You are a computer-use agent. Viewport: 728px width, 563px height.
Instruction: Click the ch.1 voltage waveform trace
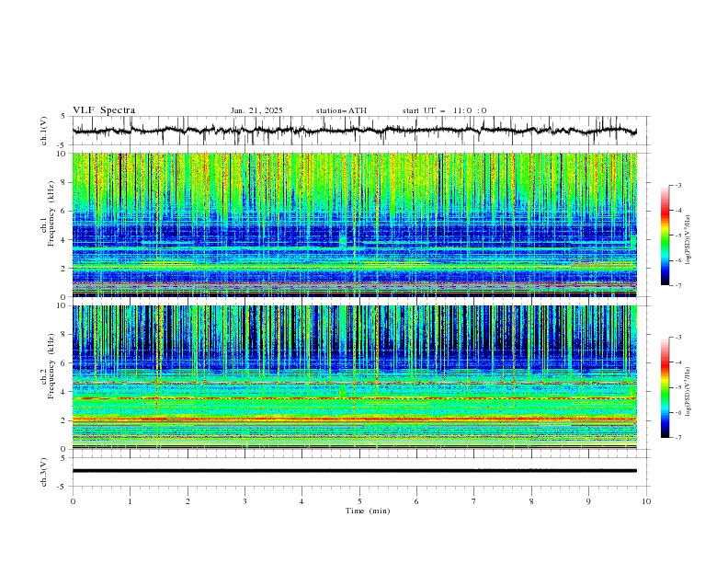click(354, 131)
